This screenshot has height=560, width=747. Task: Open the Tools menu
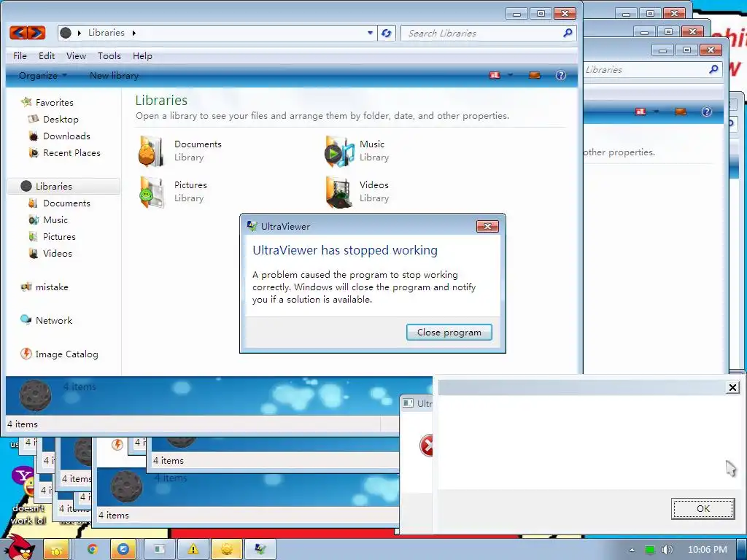[x=109, y=55]
